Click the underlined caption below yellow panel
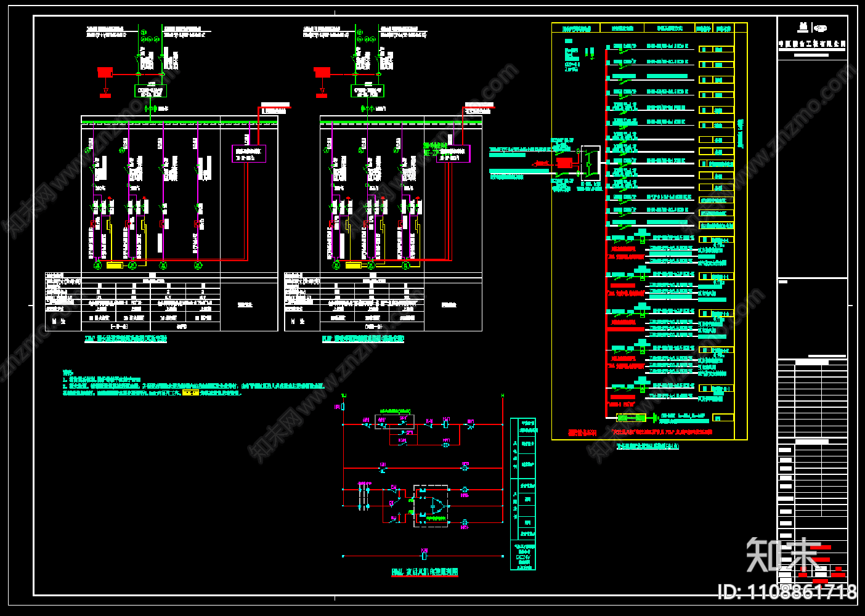865x616 pixels. point(648,447)
